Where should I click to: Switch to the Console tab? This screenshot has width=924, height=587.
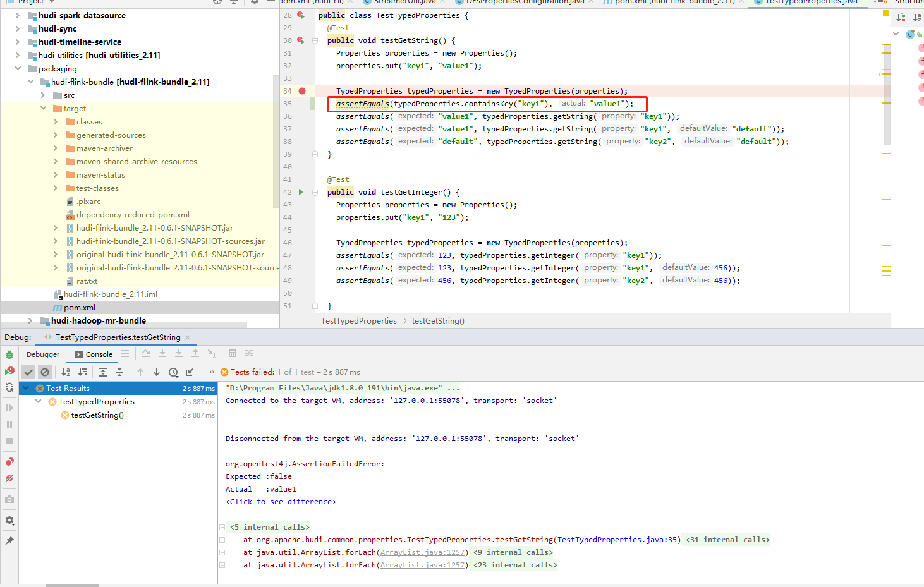[94, 354]
